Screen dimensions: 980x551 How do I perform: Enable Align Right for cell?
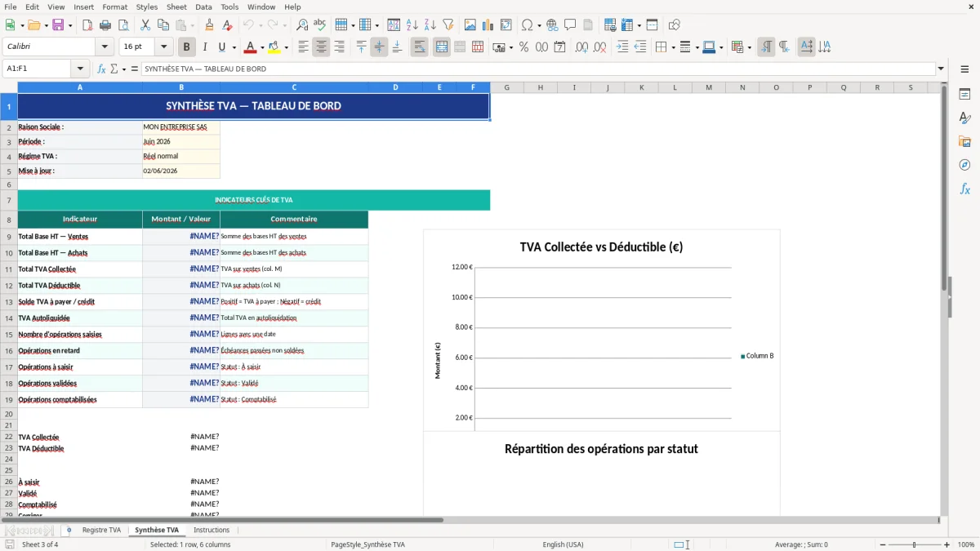339,47
